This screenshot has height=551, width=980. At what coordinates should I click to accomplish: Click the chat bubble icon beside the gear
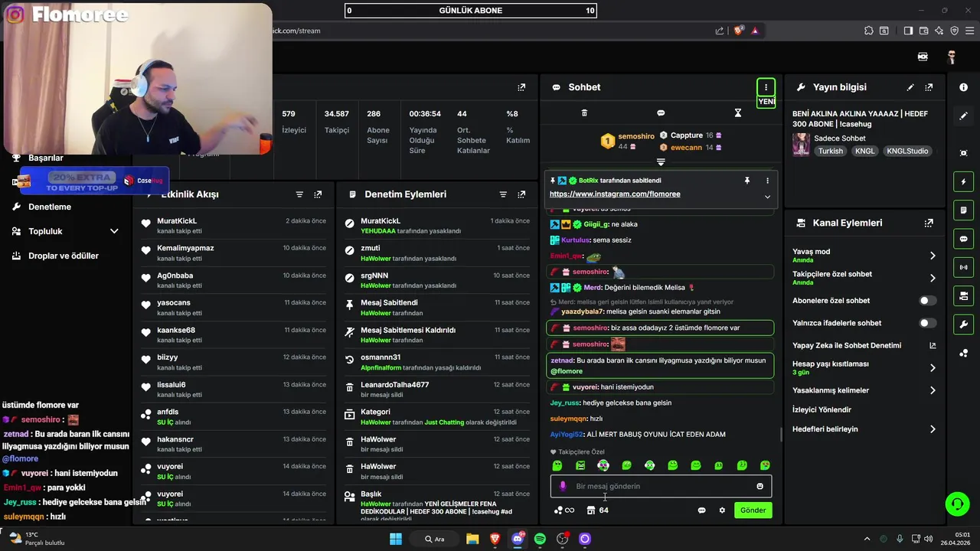coord(701,510)
